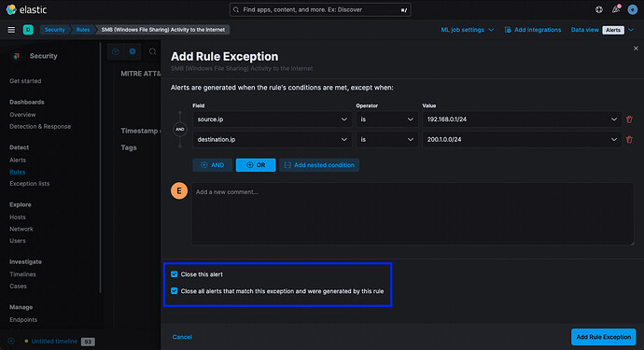Screen dimensions: 644x350
Task: Open the help menu icon in the header
Action: 599,9
